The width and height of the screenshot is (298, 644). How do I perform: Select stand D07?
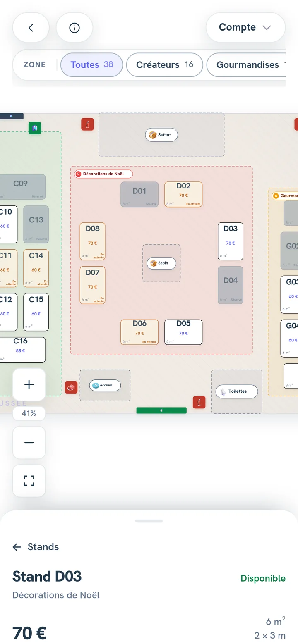[92, 285]
